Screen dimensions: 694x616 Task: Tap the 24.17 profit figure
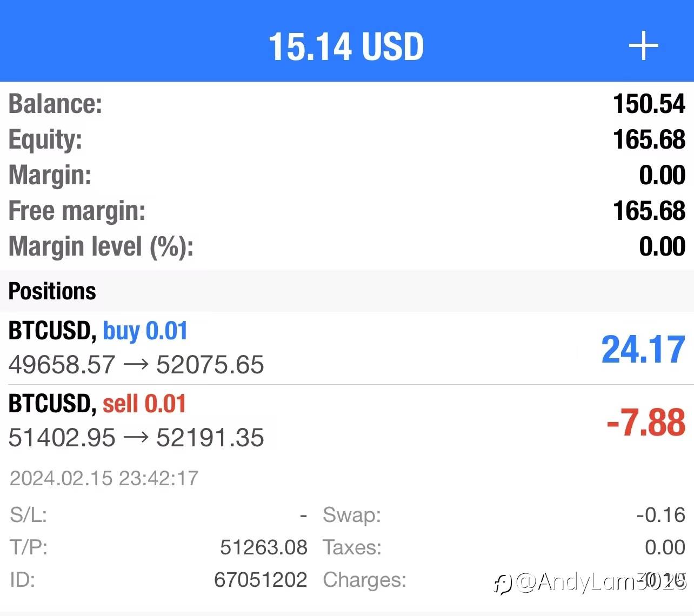click(643, 350)
